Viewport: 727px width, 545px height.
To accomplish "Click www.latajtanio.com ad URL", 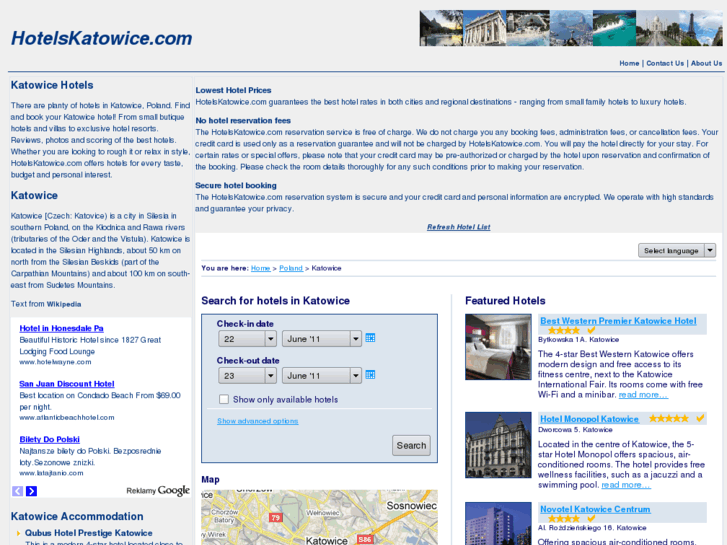I will 51,473.
